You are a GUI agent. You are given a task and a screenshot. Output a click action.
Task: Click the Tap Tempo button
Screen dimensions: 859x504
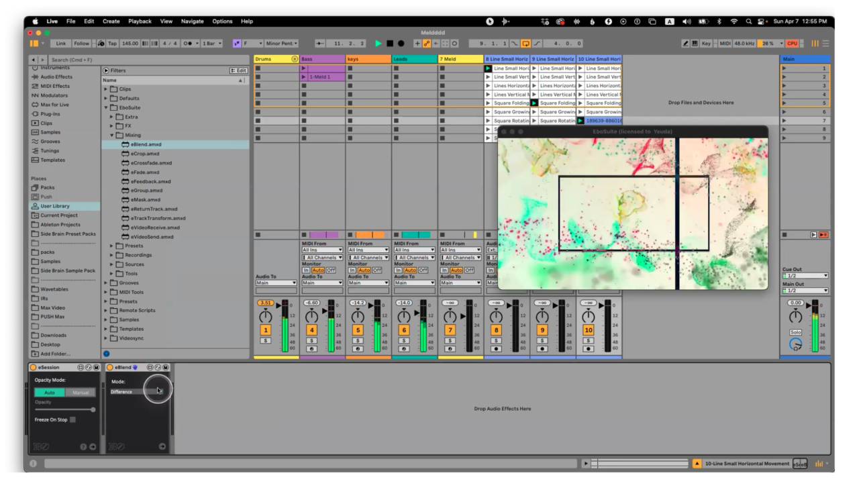pyautogui.click(x=112, y=43)
